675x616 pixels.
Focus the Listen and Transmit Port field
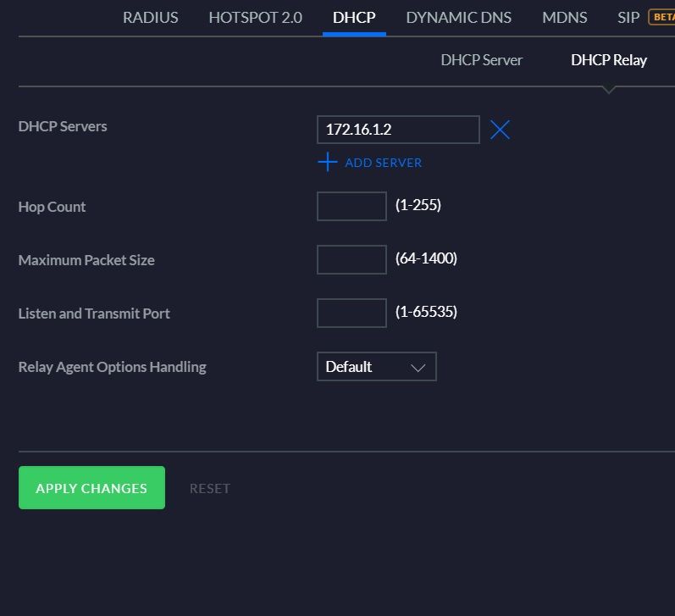point(351,314)
